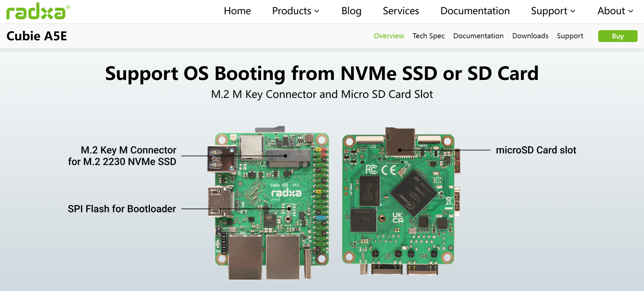Expand the top Support dropdown chevron
The width and height of the screenshot is (644, 291).
[573, 11]
